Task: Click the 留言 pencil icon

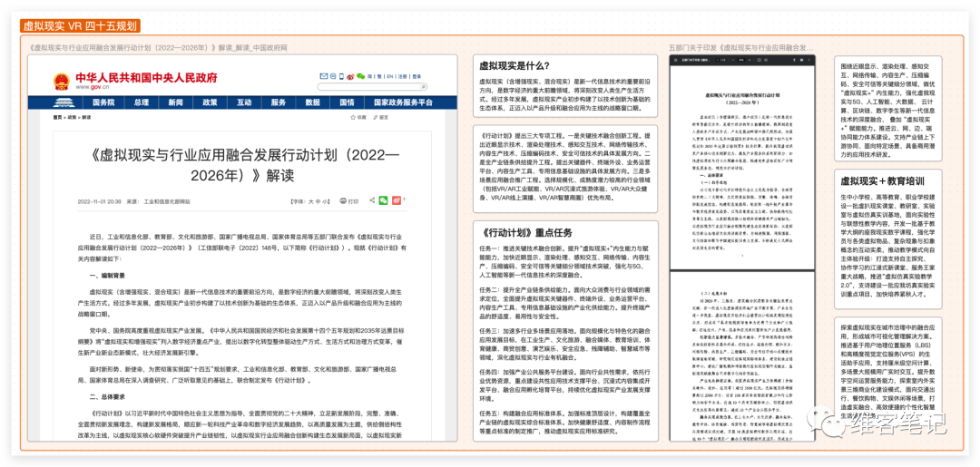Action: [x=375, y=117]
